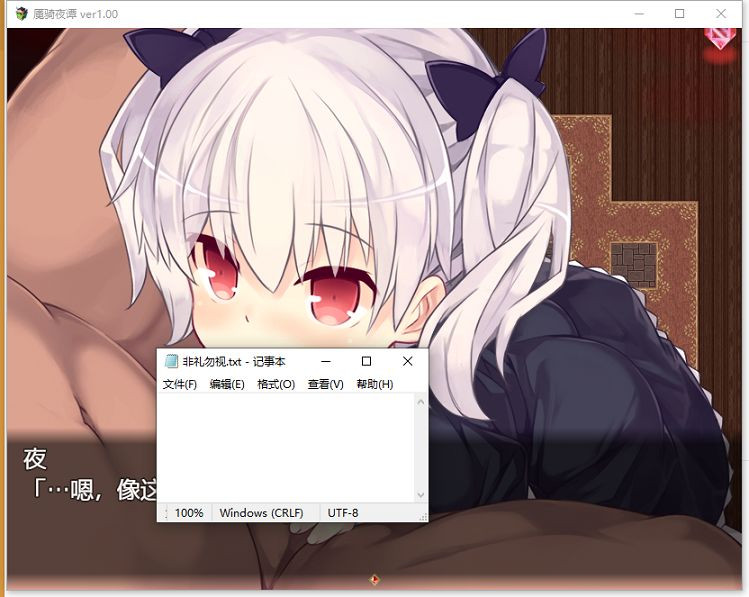The width and height of the screenshot is (749, 597).
Task: Maximize the 魔骑夜谭 game window
Action: coord(680,14)
